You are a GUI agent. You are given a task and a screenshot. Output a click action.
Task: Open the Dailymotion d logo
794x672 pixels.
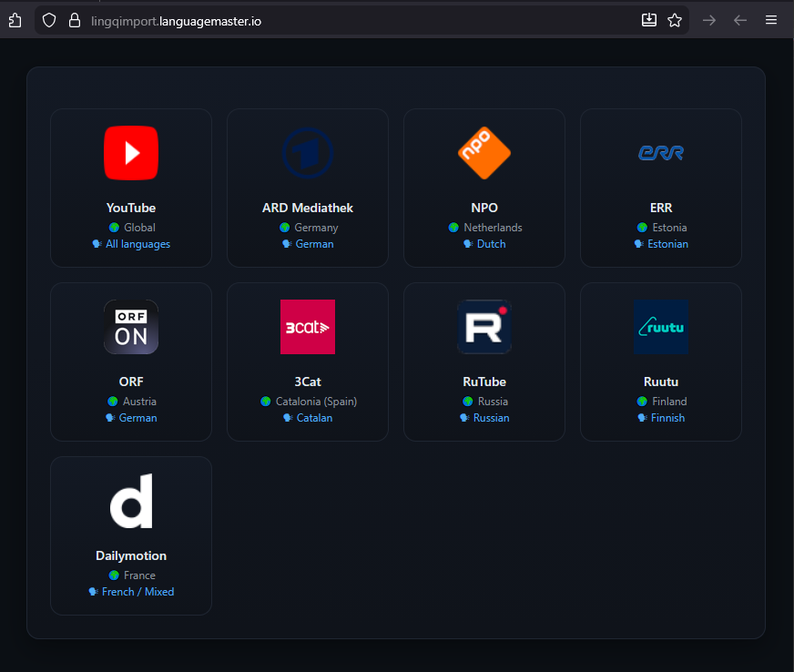point(131,501)
